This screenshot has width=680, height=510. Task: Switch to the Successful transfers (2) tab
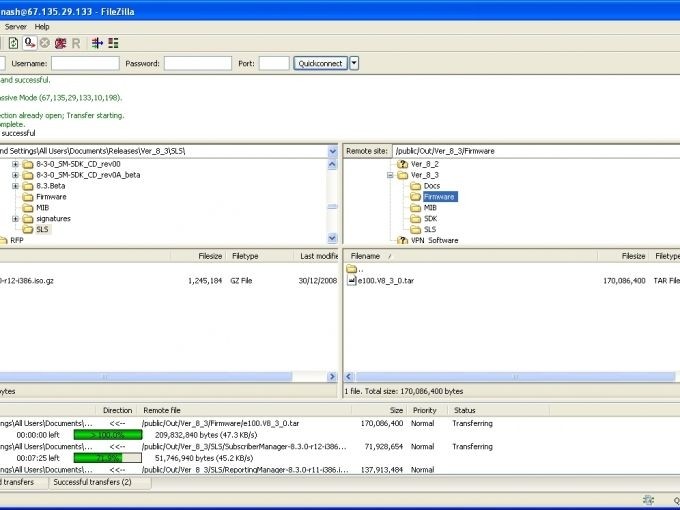coord(92,482)
